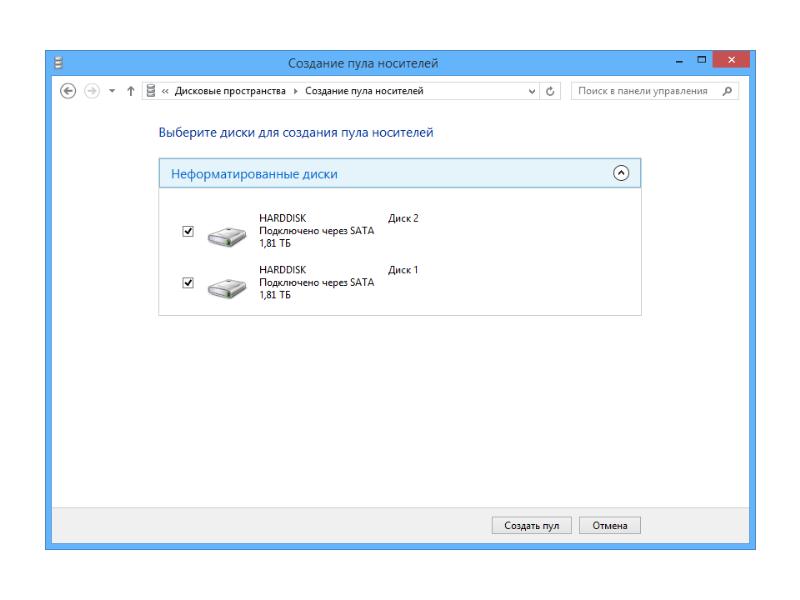Image resolution: width=800 pixels, height=600 pixels.
Task: Select the Диск 1 hard drive icon
Action: tap(226, 288)
